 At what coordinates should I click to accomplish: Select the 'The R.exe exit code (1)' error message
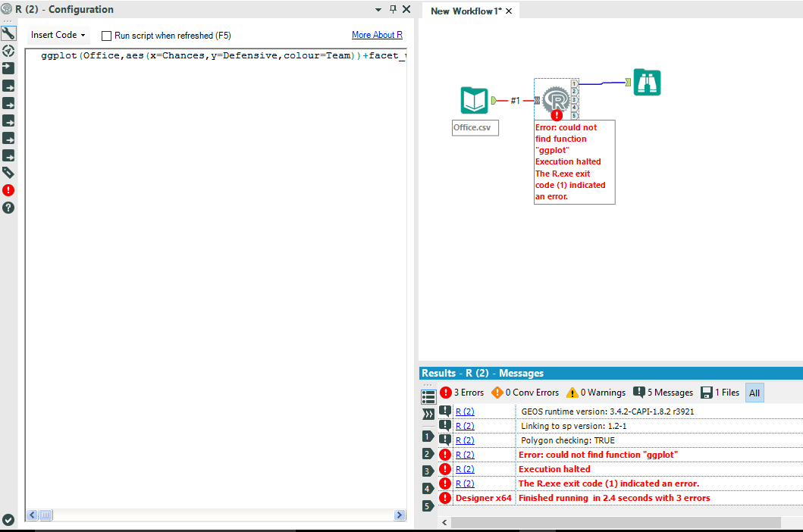coord(608,483)
